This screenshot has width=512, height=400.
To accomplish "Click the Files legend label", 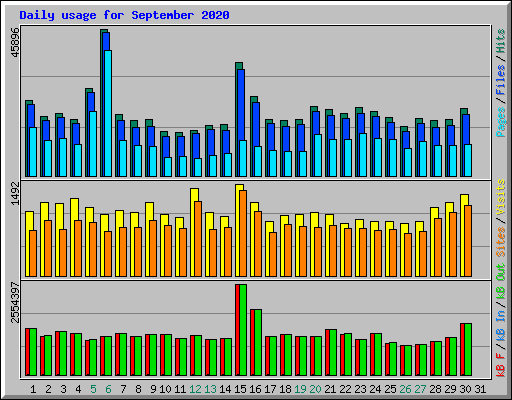I will (x=501, y=79).
